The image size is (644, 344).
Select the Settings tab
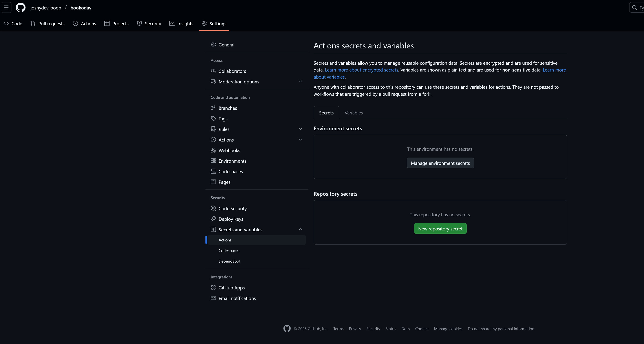(x=214, y=24)
